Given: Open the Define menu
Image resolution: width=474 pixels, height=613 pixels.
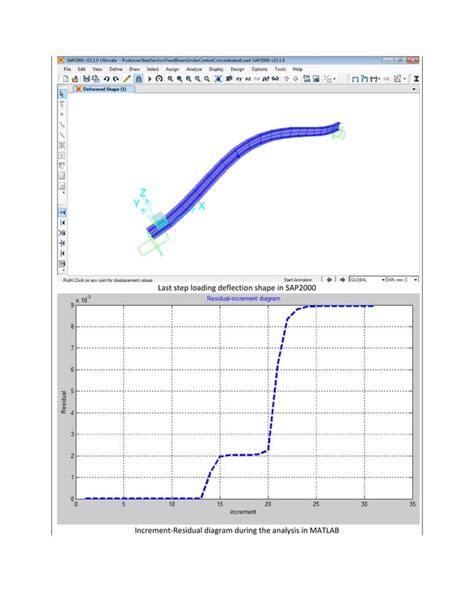Looking at the screenshot, I should pos(115,69).
